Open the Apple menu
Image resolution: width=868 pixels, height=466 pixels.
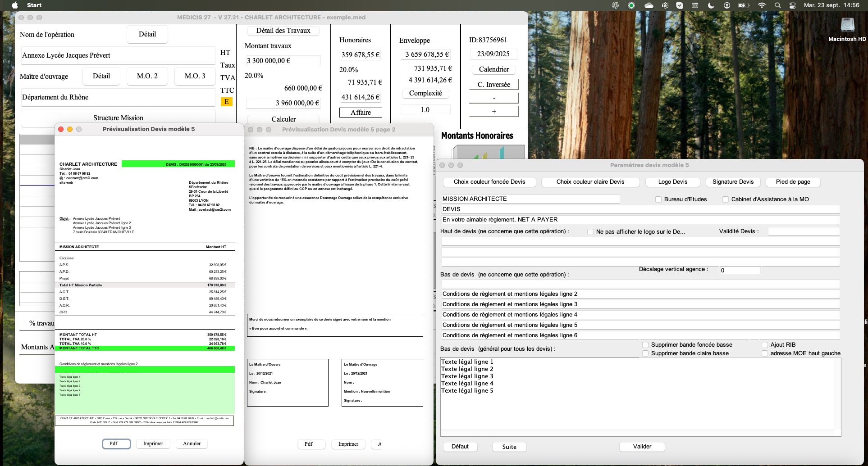pos(15,5)
